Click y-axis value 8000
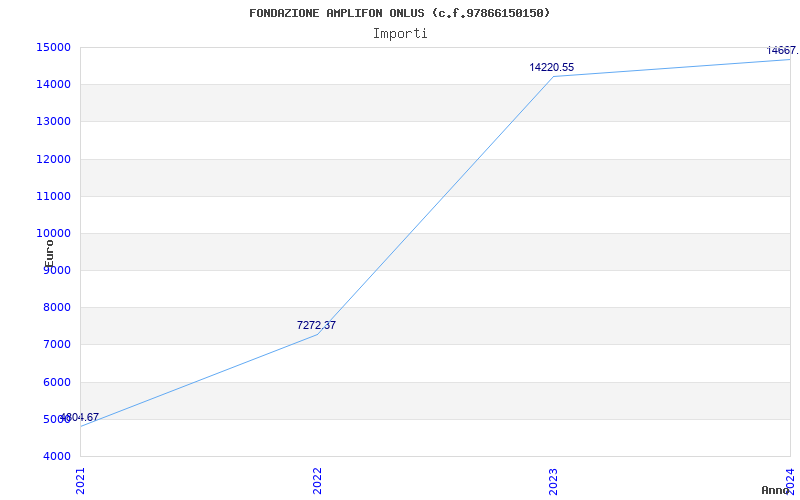The image size is (800, 500). pos(56,308)
